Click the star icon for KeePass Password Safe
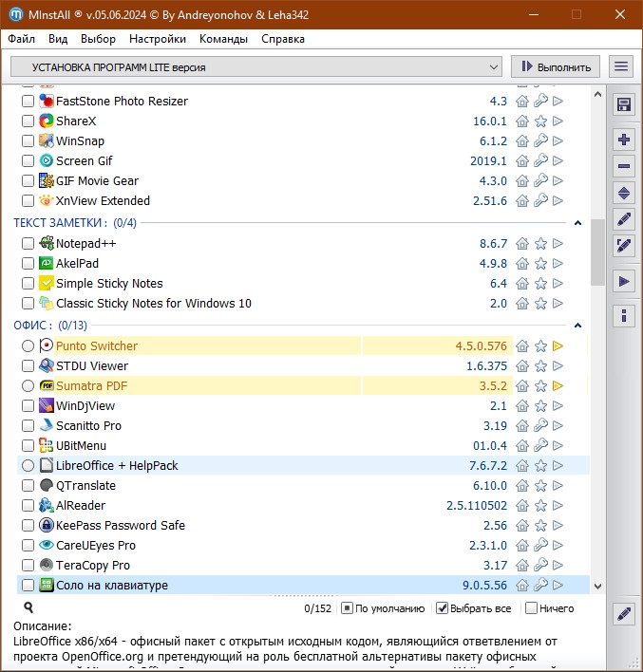Image resolution: width=643 pixels, height=672 pixels. point(540,526)
